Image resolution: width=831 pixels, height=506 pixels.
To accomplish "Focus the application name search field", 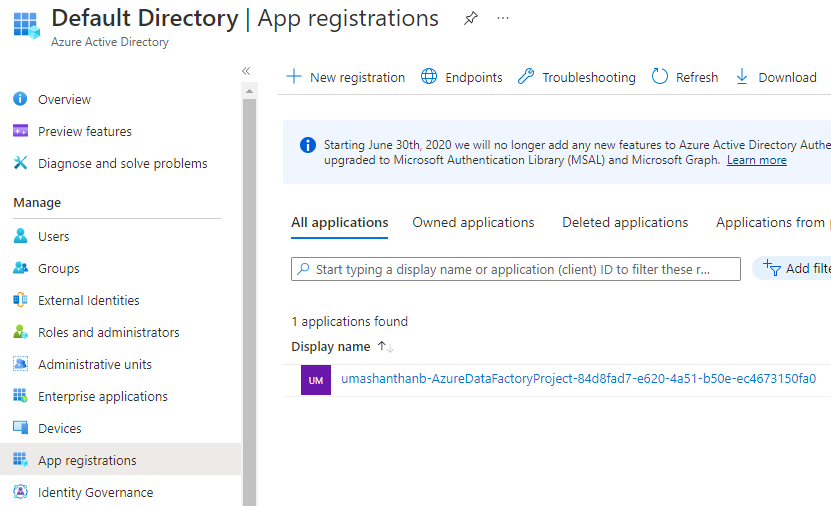I will (516, 269).
